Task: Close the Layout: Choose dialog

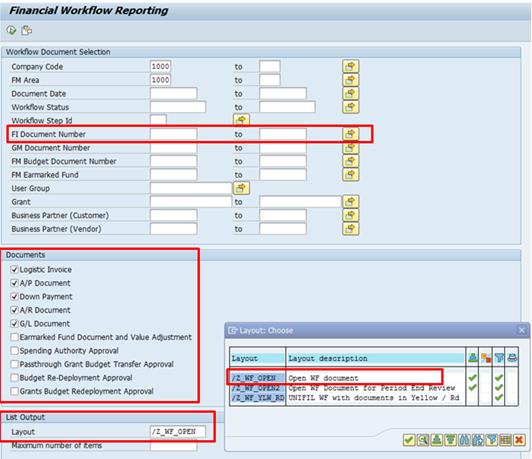Action: [x=521, y=330]
